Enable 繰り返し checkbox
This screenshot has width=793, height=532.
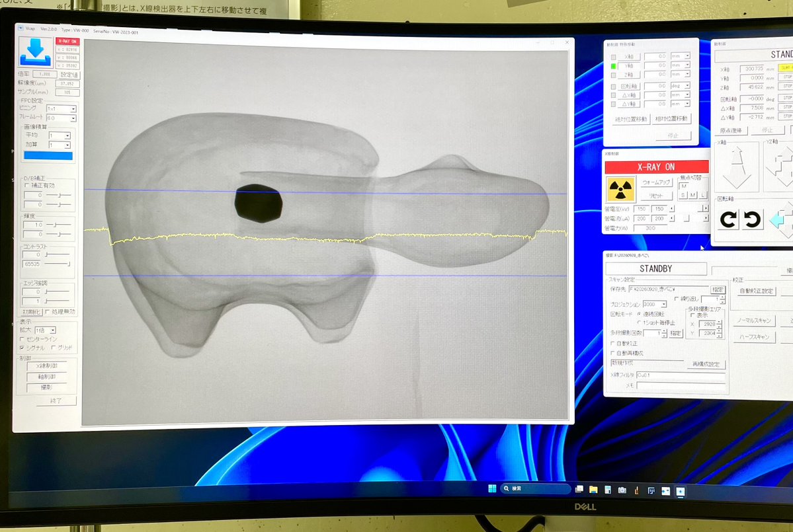click(676, 299)
